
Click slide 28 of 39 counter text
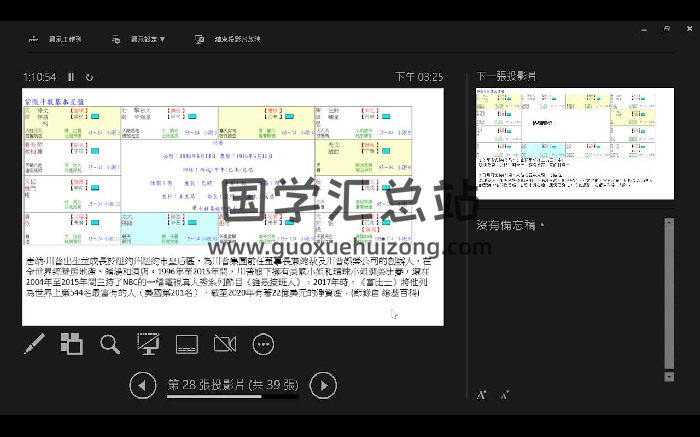coord(233,384)
